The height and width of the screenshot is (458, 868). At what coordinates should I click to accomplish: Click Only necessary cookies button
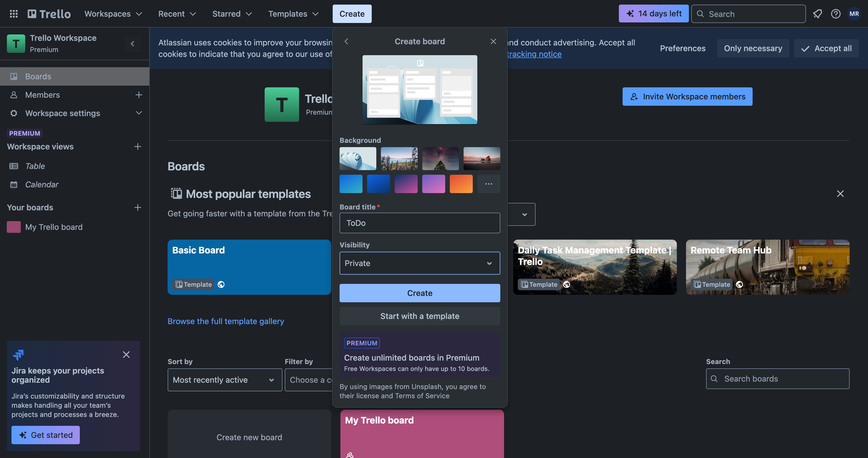(753, 48)
